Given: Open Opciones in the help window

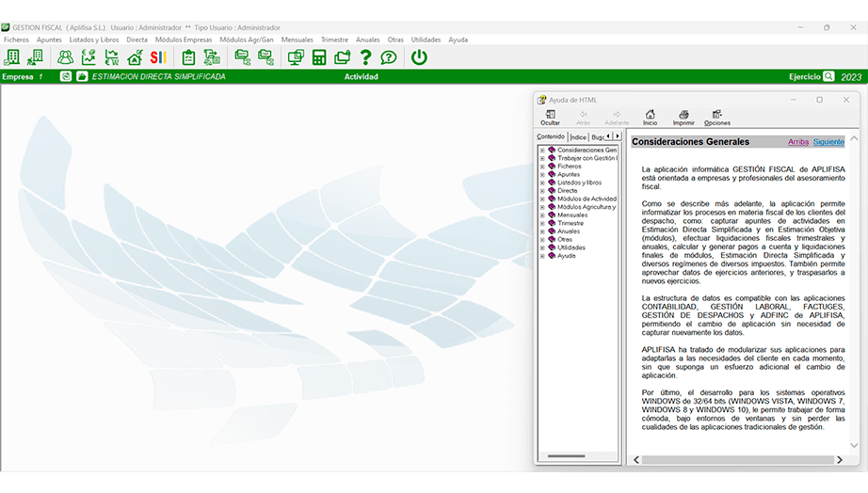Looking at the screenshot, I should click(x=716, y=118).
